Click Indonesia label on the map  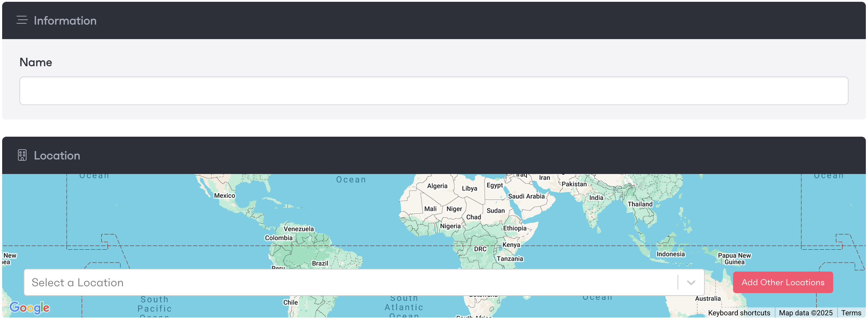click(671, 254)
